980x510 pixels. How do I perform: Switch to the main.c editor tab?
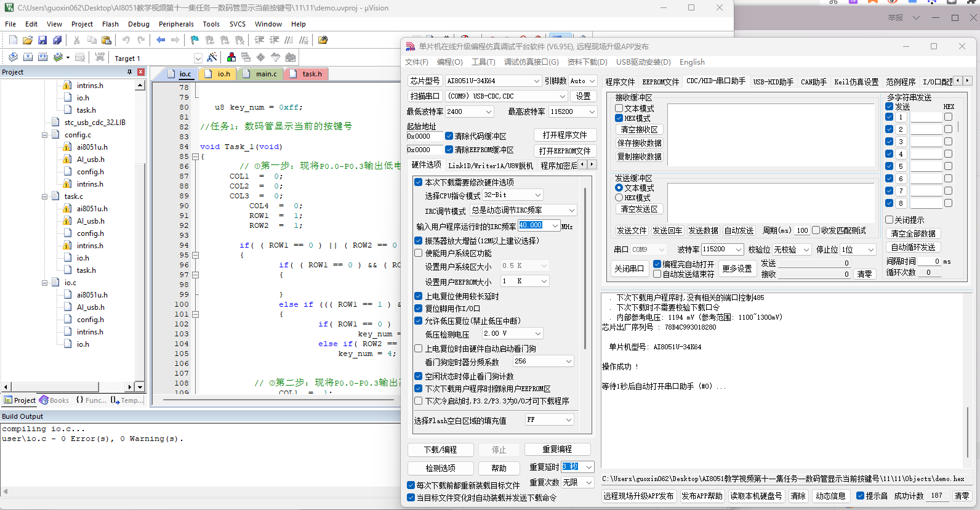[266, 74]
